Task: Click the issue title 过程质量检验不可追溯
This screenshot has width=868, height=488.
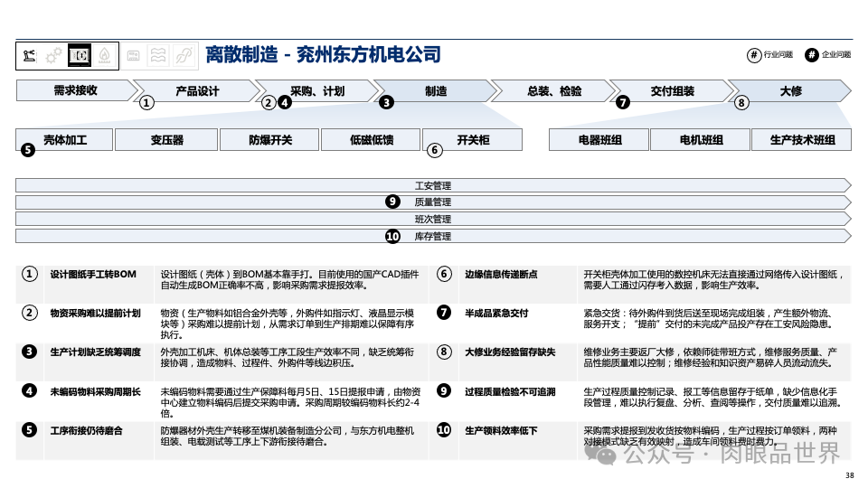Action: (x=510, y=391)
